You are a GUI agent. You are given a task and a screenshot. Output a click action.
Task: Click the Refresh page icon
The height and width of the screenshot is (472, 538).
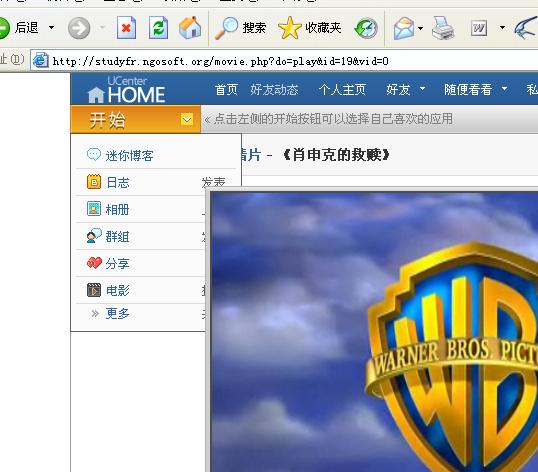[x=158, y=28]
